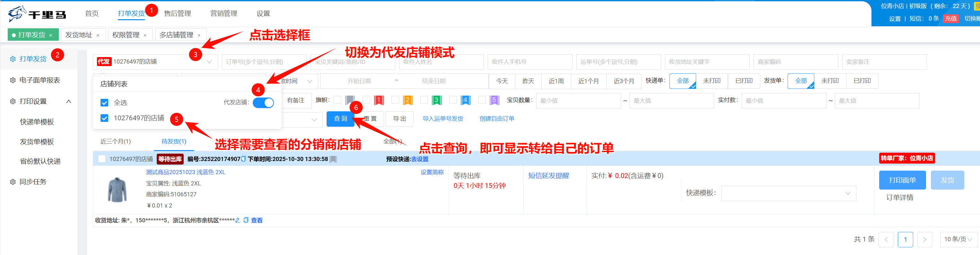Go to the next results page arrow
This screenshot has height=255, width=980.
point(924,239)
